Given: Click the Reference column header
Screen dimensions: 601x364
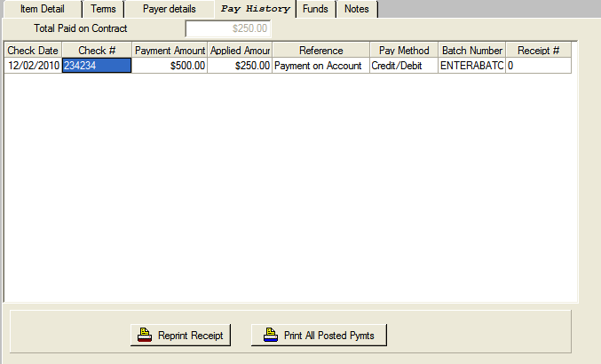Looking at the screenshot, I should point(320,51).
